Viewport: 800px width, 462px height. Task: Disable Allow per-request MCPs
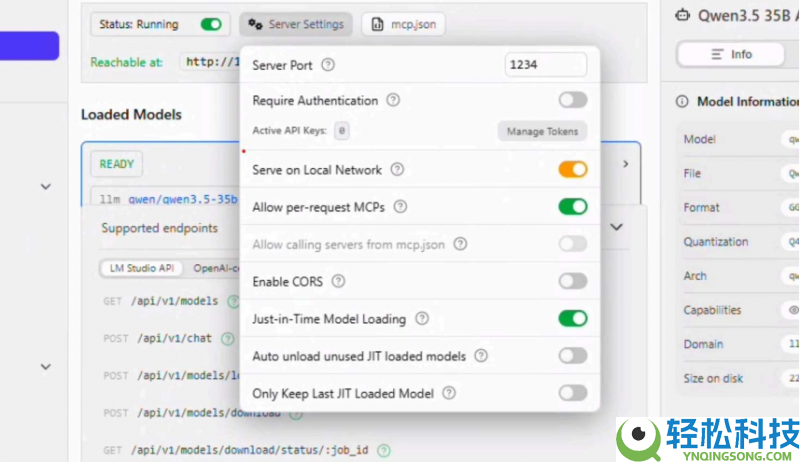click(x=572, y=207)
